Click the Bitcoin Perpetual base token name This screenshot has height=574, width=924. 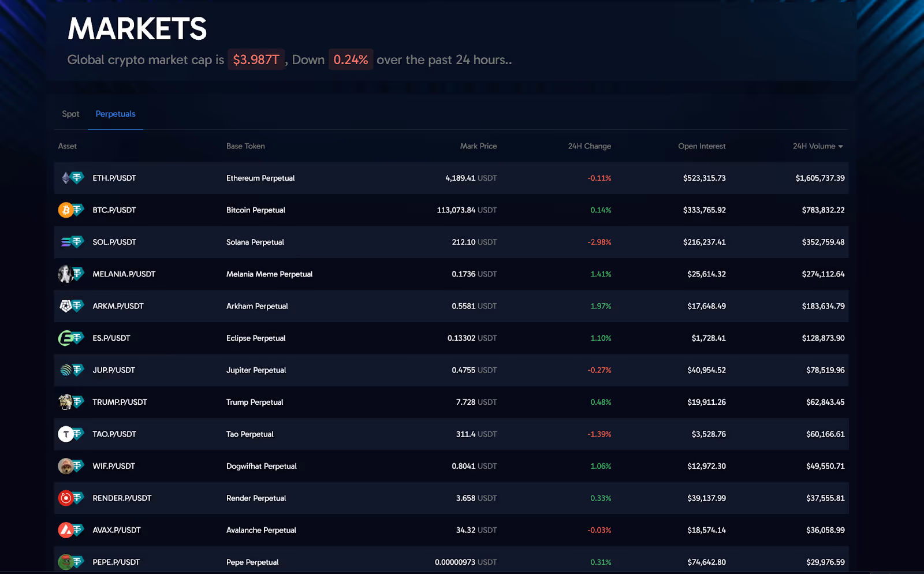coord(256,210)
